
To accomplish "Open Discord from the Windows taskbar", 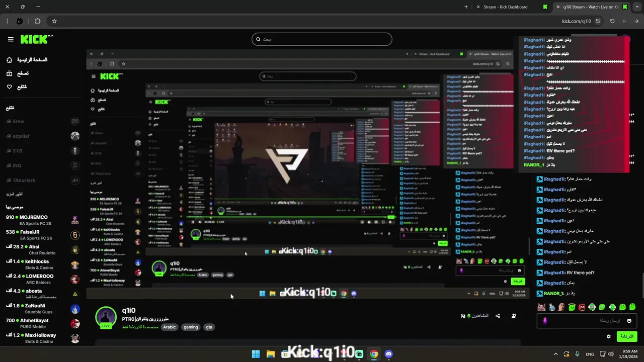I will [x=388, y=354].
